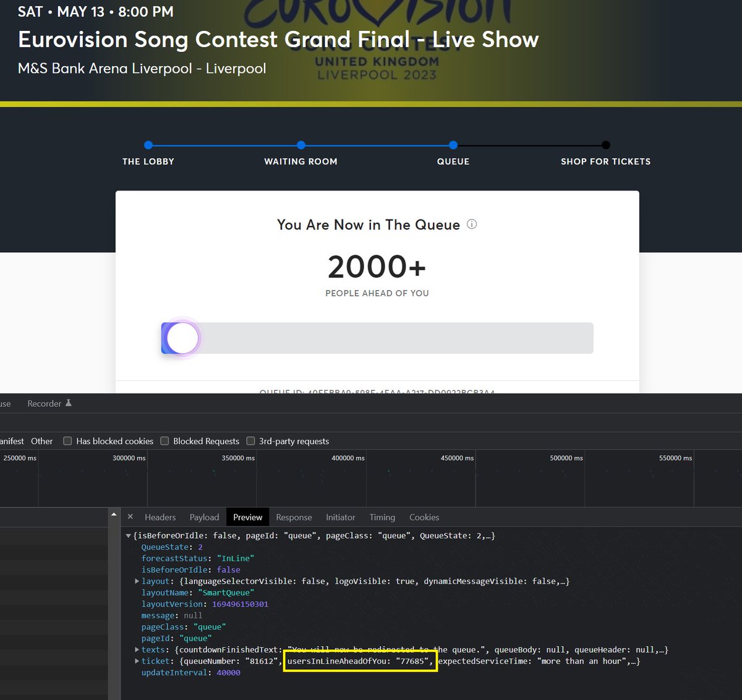
Task: Select isBeforeOrIdle false value
Action: (x=228, y=570)
